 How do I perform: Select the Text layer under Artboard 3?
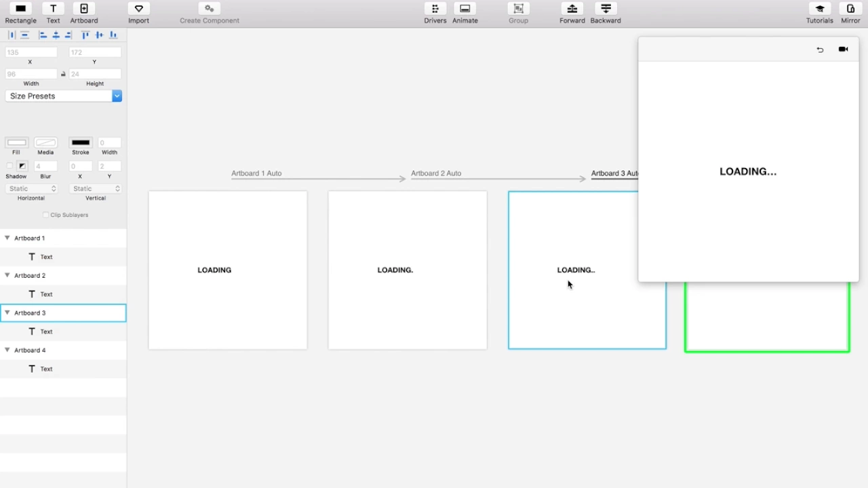click(63, 331)
